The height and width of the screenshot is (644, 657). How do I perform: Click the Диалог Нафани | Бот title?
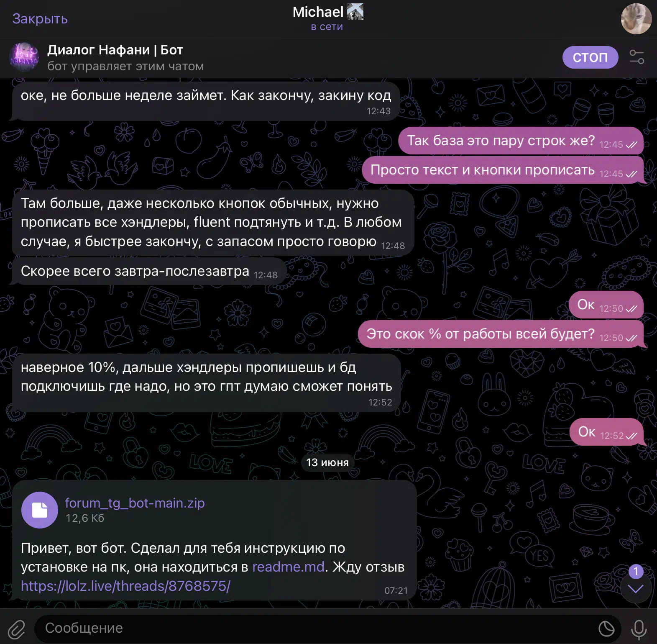(115, 50)
